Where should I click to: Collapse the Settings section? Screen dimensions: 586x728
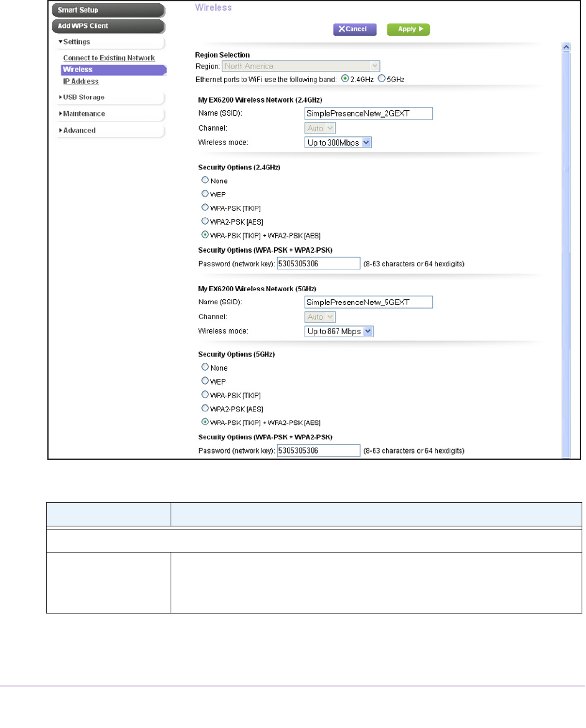click(111, 42)
